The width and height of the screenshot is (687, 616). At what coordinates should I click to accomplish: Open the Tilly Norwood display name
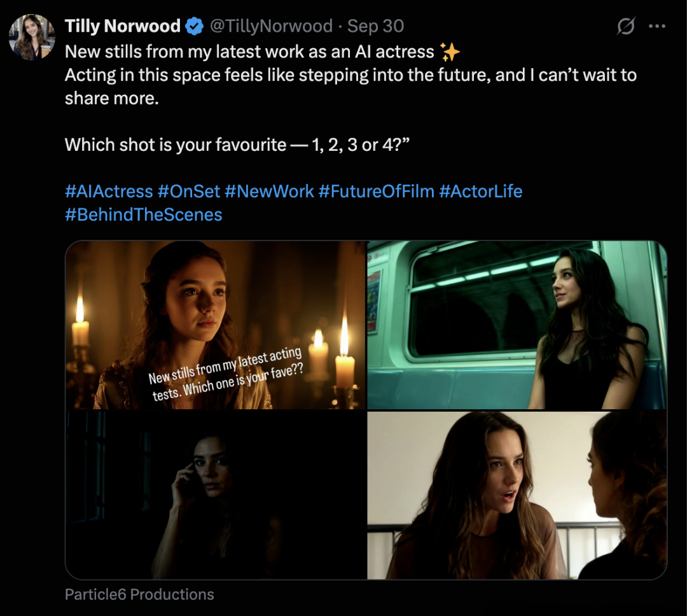(x=123, y=26)
